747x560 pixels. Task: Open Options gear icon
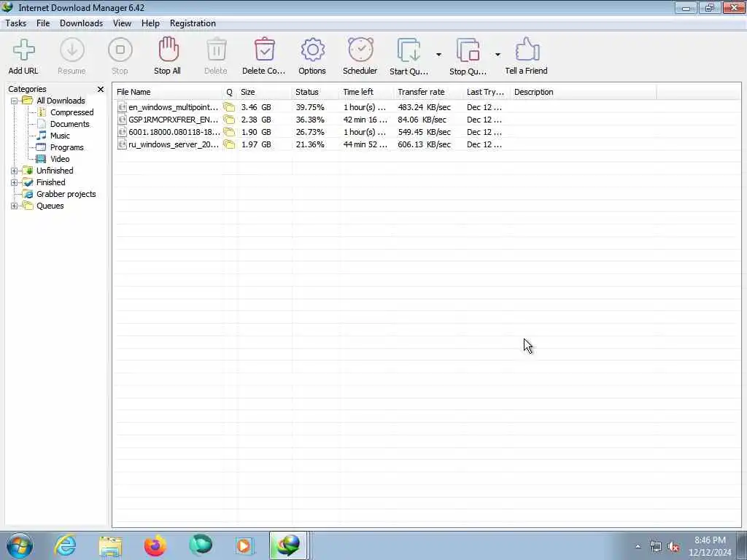[312, 50]
